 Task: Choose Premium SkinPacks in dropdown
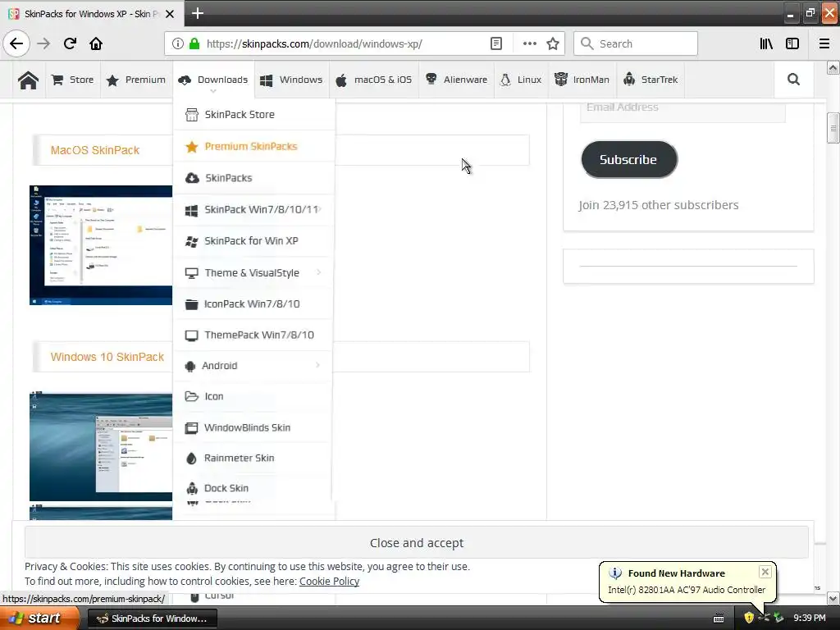pos(254,146)
